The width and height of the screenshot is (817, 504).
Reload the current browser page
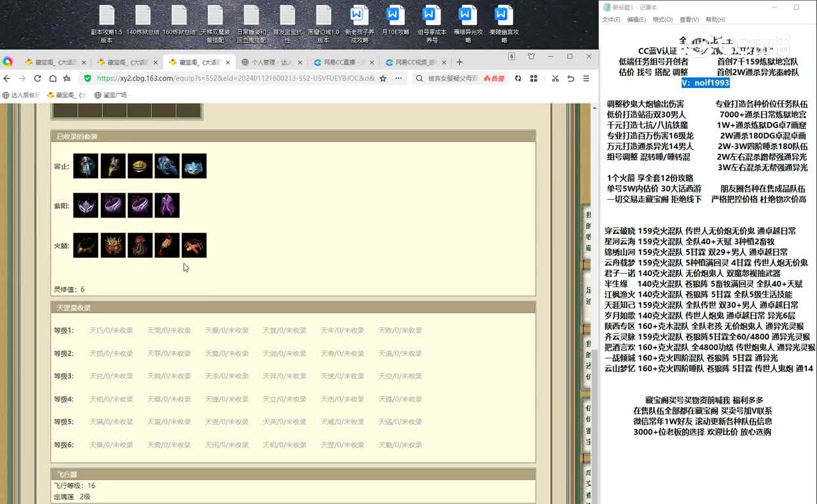(x=37, y=78)
